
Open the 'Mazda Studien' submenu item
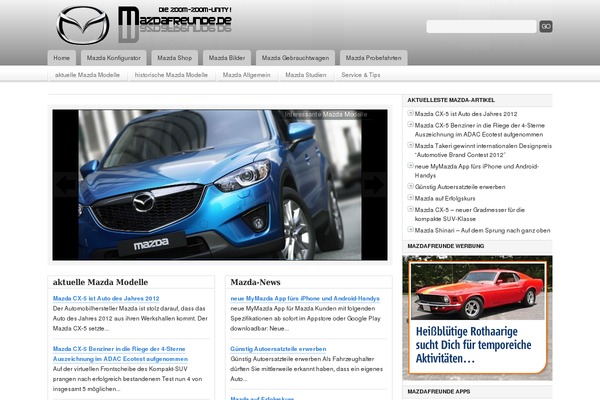coord(306,75)
